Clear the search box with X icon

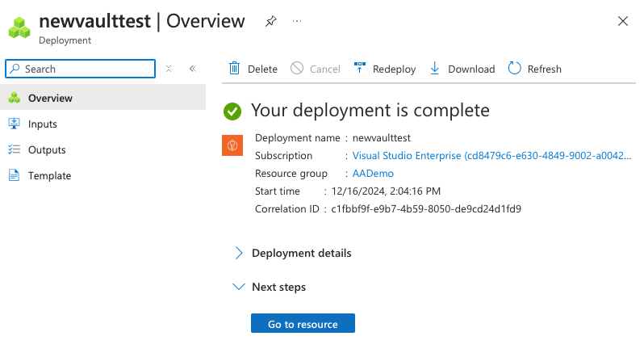(169, 69)
